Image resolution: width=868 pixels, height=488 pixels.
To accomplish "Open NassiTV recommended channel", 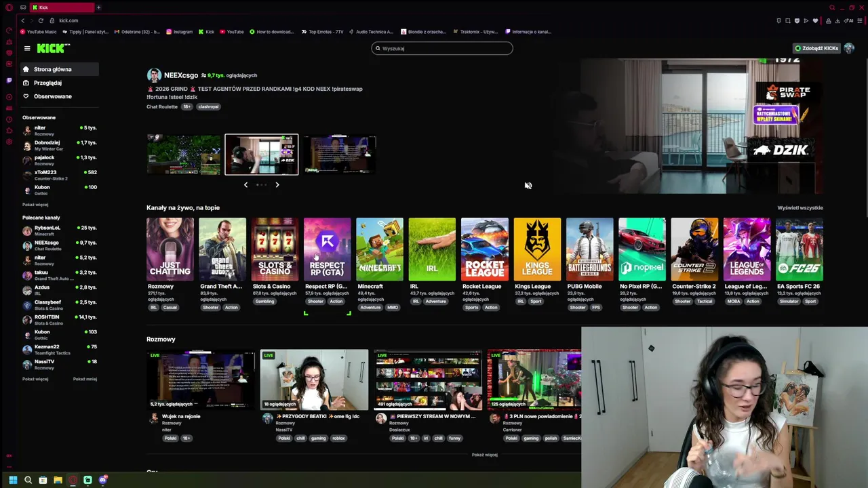I will pyautogui.click(x=60, y=365).
